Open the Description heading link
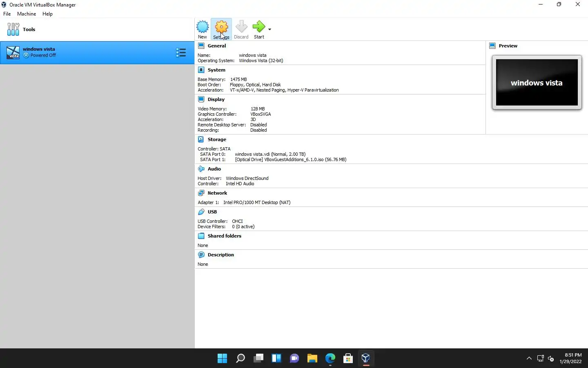This screenshot has height=368, width=588. pos(220,255)
